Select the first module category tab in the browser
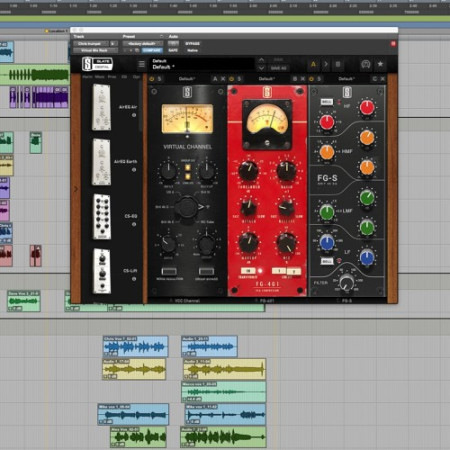Screen dimensions: 450x450 87,77
